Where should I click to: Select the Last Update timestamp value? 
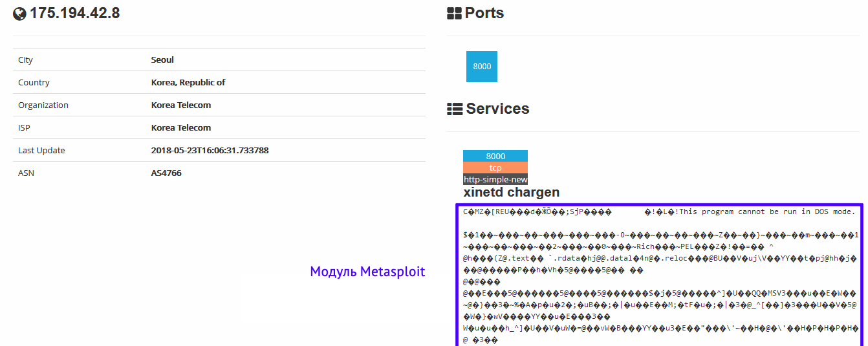point(210,150)
